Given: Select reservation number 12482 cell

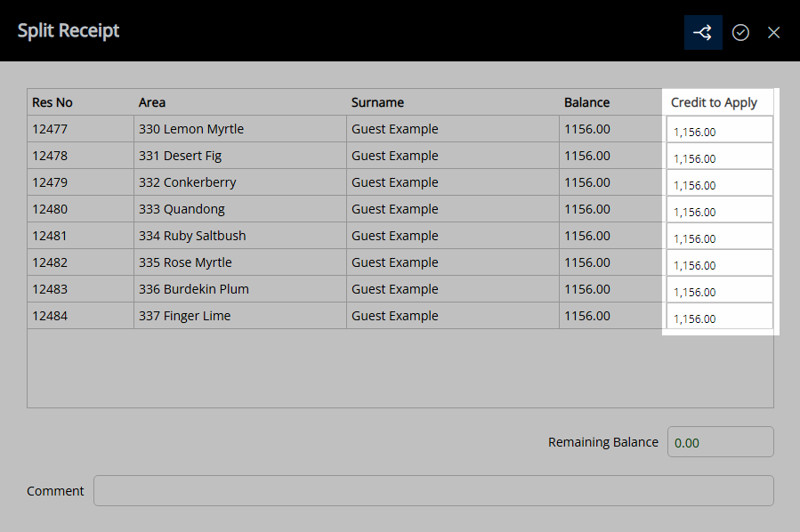Looking at the screenshot, I should 81,262.
